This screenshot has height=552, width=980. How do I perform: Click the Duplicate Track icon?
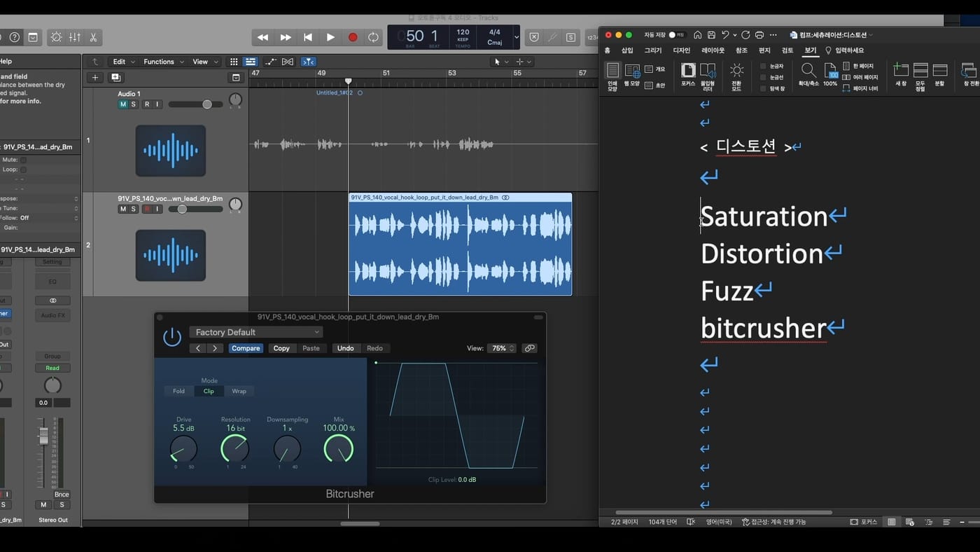(x=115, y=78)
